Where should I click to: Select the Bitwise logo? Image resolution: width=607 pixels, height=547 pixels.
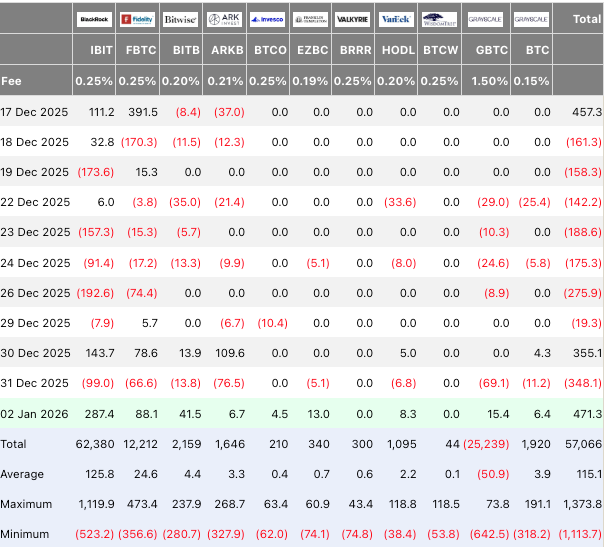180,19
